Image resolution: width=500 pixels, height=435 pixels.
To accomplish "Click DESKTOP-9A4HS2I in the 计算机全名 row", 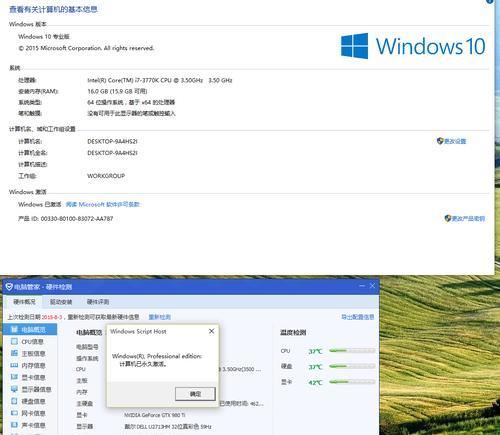I will (x=112, y=153).
